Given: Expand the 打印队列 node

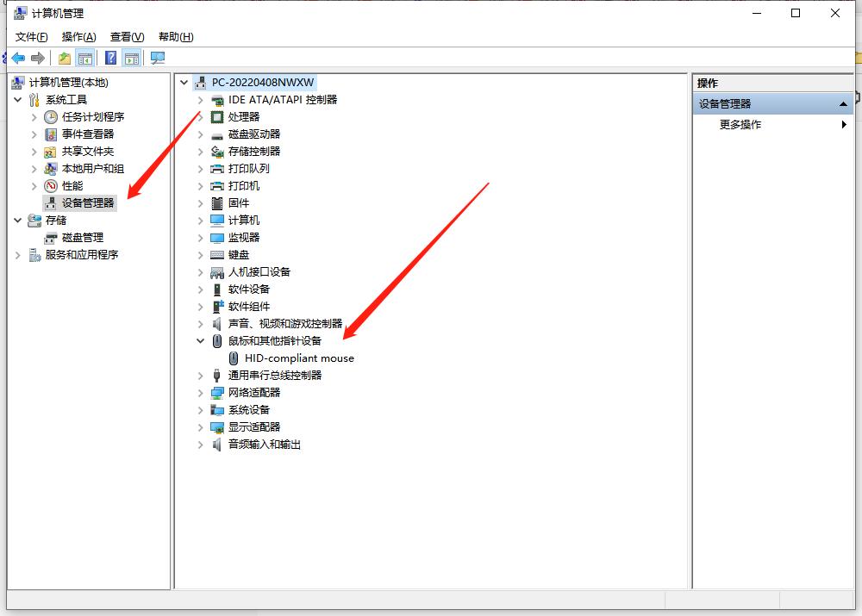Looking at the screenshot, I should [201, 169].
